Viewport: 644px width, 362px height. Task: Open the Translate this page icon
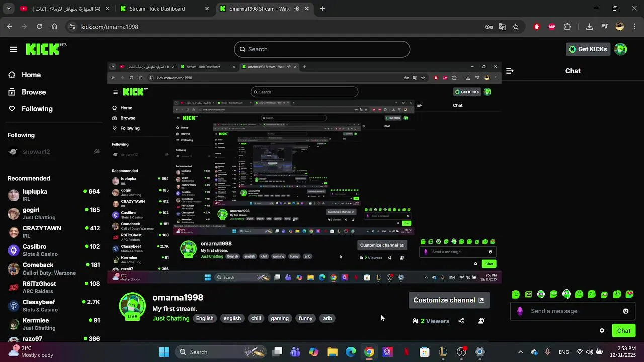(502, 27)
